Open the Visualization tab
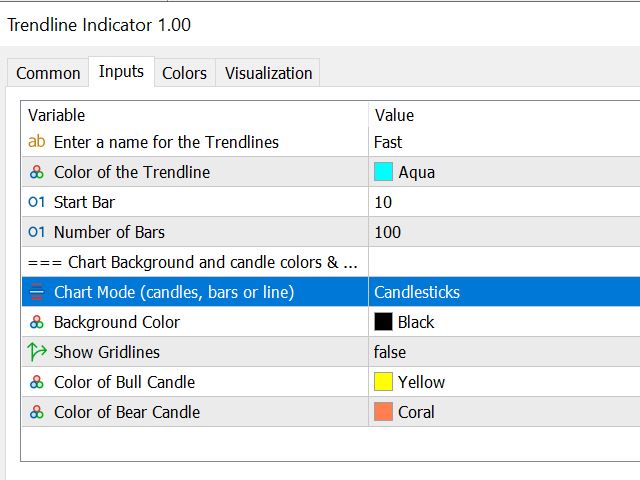The height and width of the screenshot is (480, 640). pos(268,73)
